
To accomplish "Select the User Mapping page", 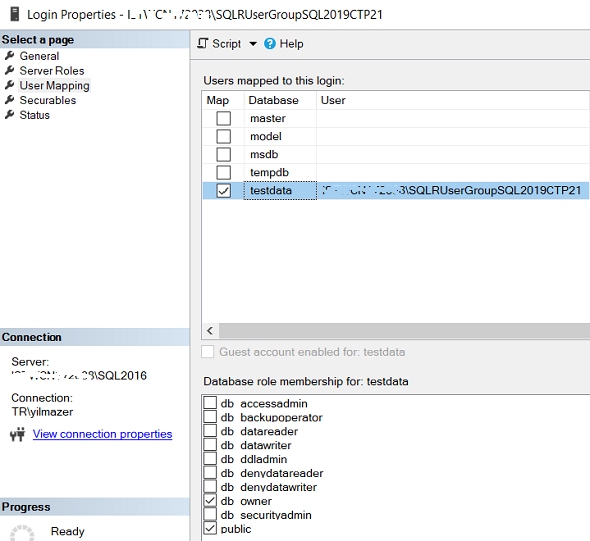I will [55, 86].
